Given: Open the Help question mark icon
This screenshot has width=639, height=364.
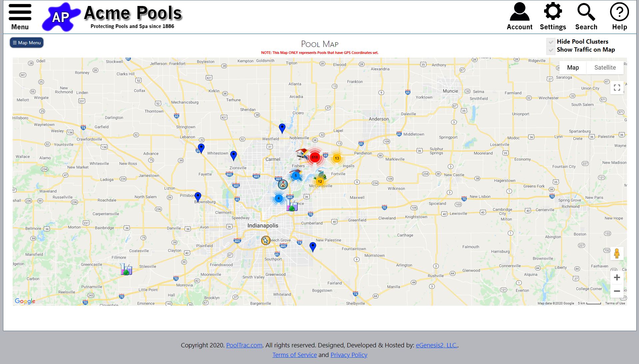Looking at the screenshot, I should click(x=619, y=17).
